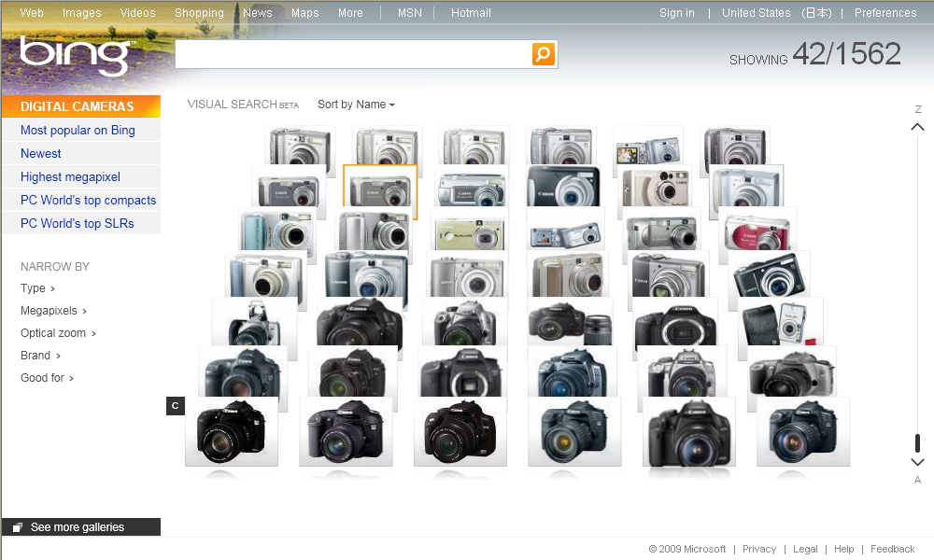Go to Hotmail link
The height and width of the screenshot is (560, 934).
(x=471, y=12)
